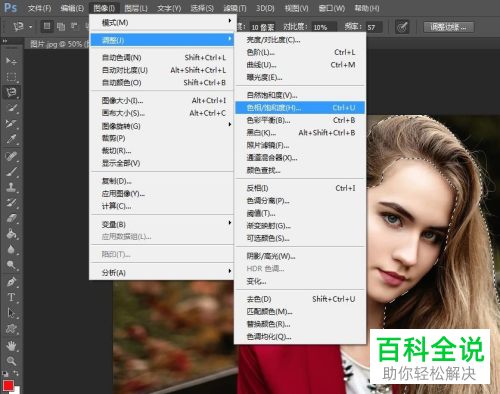Click the swap foreground/background colors icon
The image size is (500, 394).
pyautogui.click(x=16, y=374)
